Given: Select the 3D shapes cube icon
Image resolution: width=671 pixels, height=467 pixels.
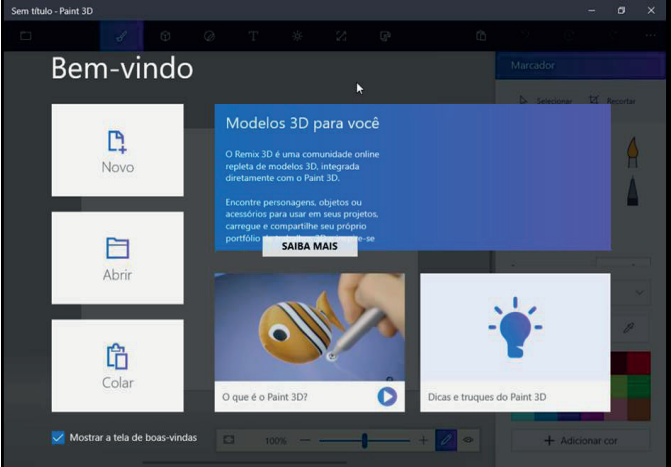Looking at the screenshot, I should click(x=165, y=36).
